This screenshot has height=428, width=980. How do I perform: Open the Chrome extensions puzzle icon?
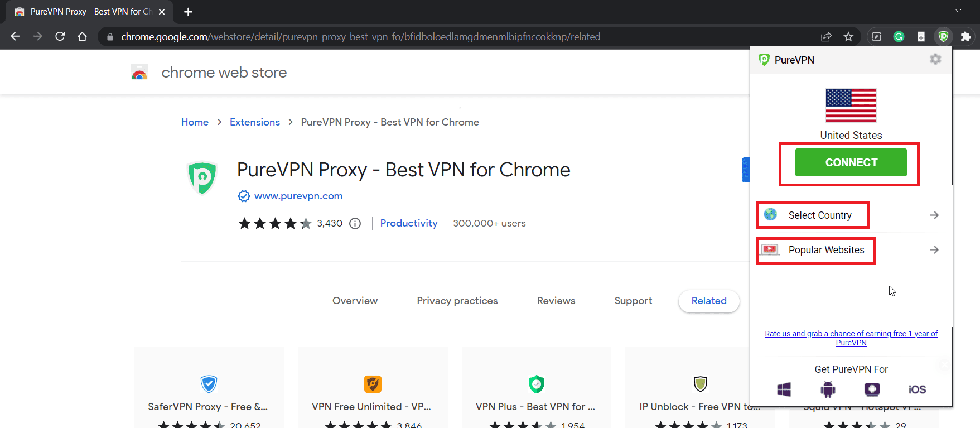click(x=965, y=37)
